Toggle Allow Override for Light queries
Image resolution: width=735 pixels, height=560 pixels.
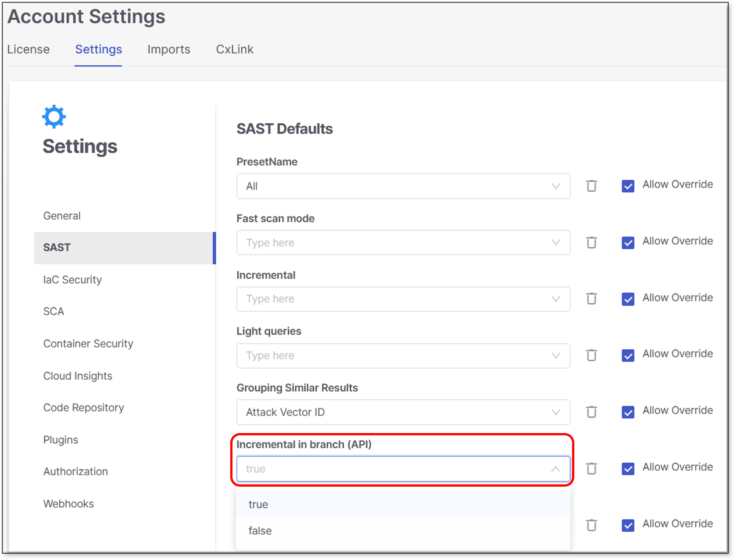pyautogui.click(x=628, y=355)
